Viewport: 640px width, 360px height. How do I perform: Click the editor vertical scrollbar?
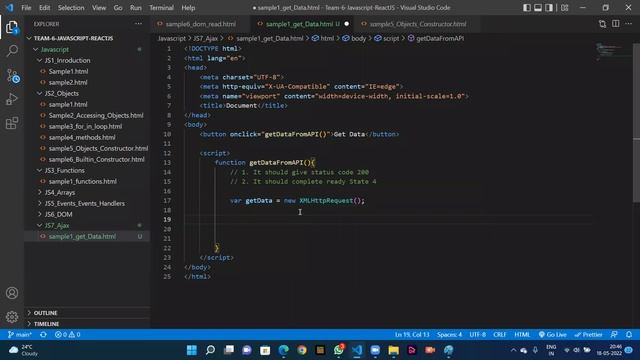pos(636,122)
